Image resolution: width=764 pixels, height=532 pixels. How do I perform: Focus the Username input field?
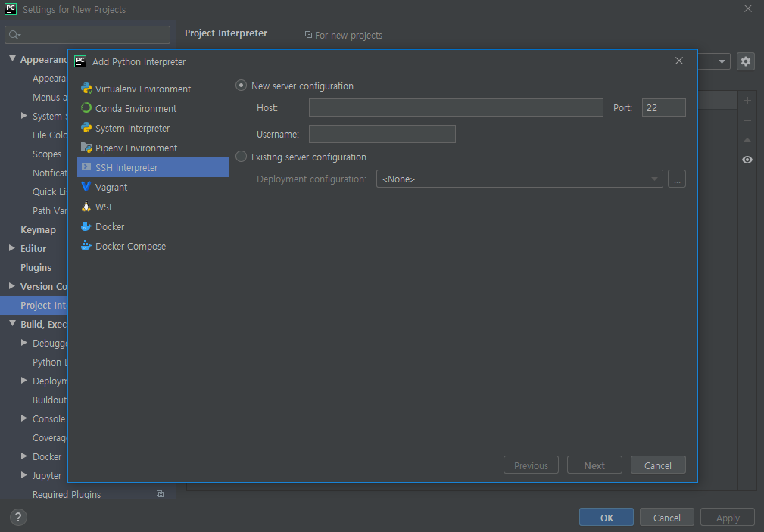tap(382, 134)
